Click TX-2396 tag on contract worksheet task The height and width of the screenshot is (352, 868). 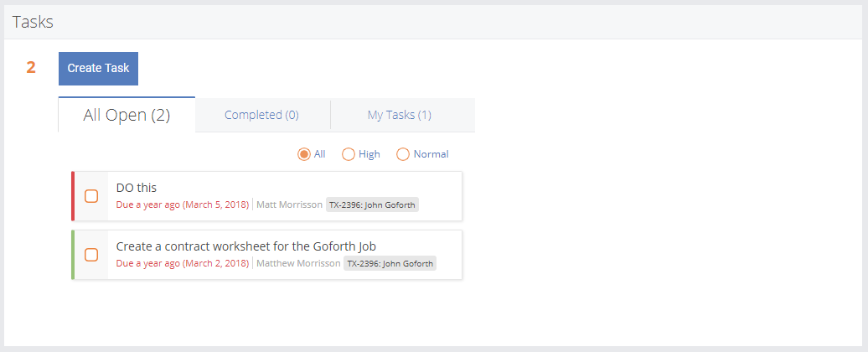coord(390,263)
